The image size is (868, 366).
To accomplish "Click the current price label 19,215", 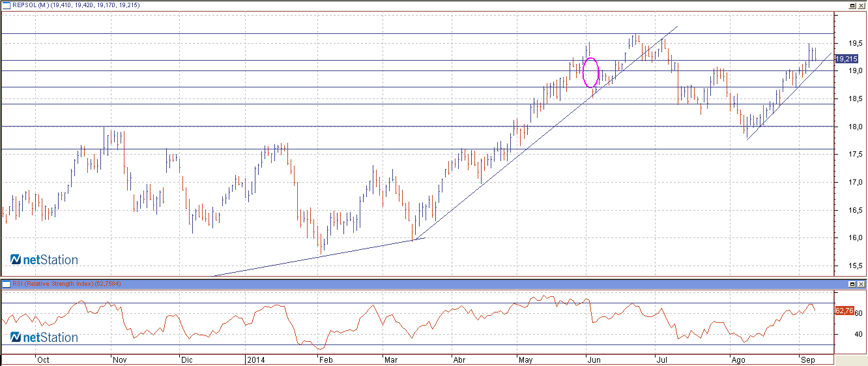I will pos(845,59).
